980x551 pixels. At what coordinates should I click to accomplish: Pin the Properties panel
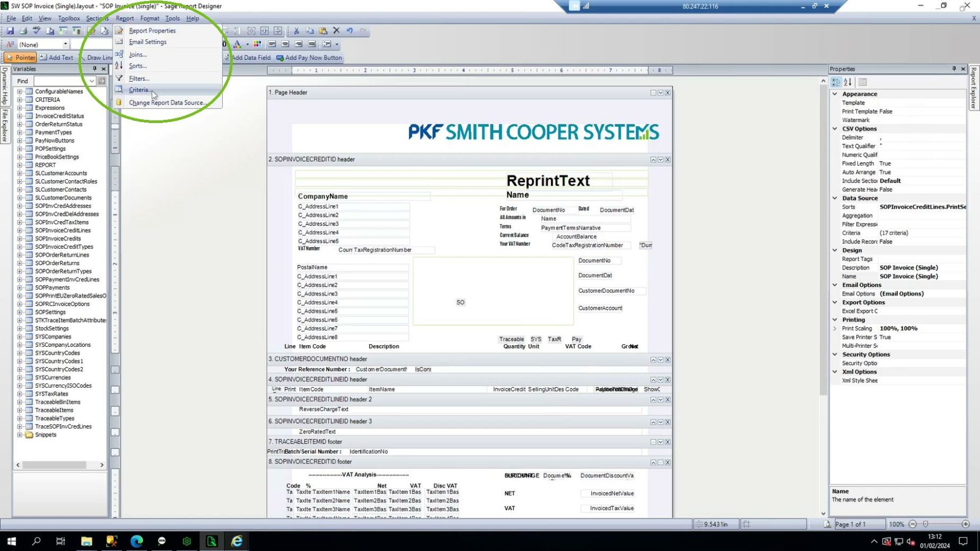tap(954, 69)
